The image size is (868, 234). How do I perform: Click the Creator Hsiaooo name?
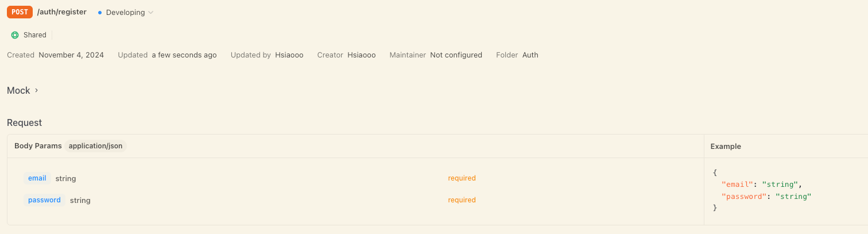point(362,55)
